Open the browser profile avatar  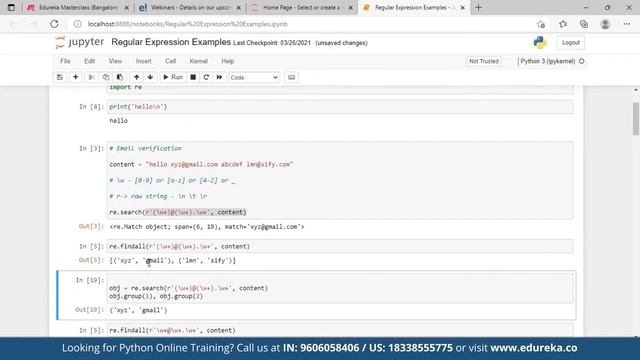(x=605, y=24)
